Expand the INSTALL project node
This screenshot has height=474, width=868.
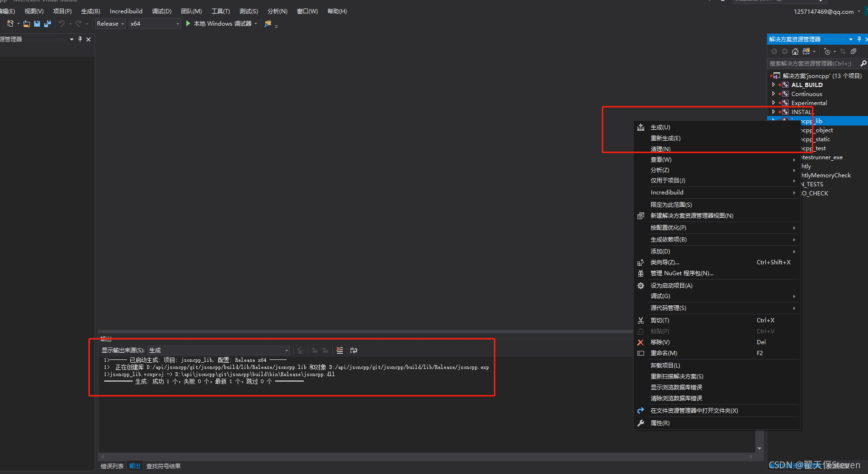tap(773, 112)
